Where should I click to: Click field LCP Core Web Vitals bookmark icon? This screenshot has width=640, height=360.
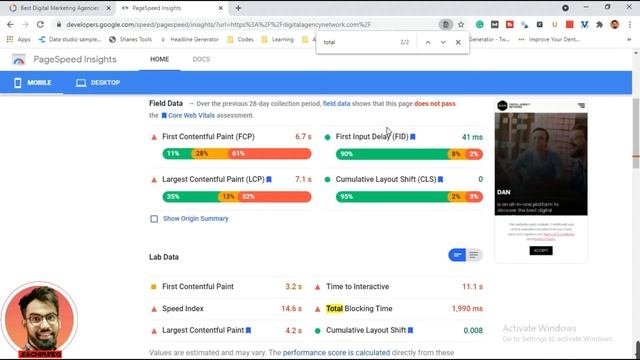coord(269,180)
